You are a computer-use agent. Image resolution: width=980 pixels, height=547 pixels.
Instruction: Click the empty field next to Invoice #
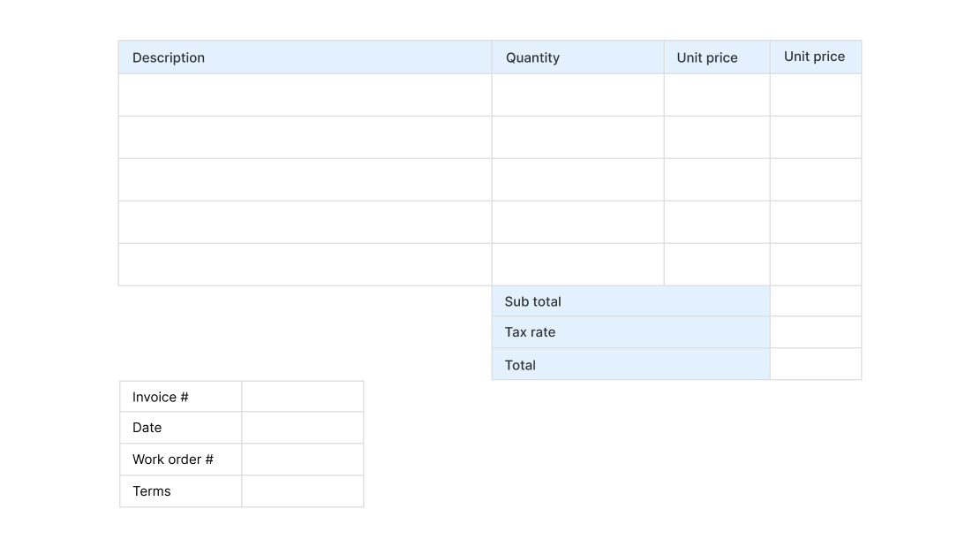point(303,397)
